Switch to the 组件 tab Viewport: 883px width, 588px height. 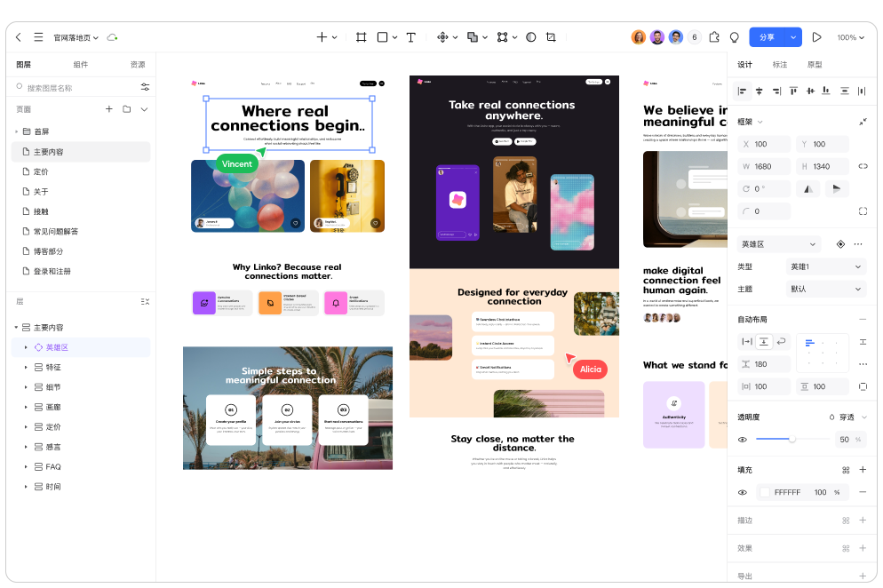point(81,65)
